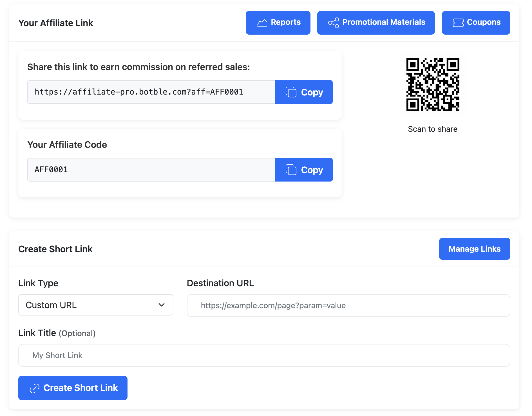Click into the My Short Link title field
Screen dimensions: 532x416
tap(264, 355)
